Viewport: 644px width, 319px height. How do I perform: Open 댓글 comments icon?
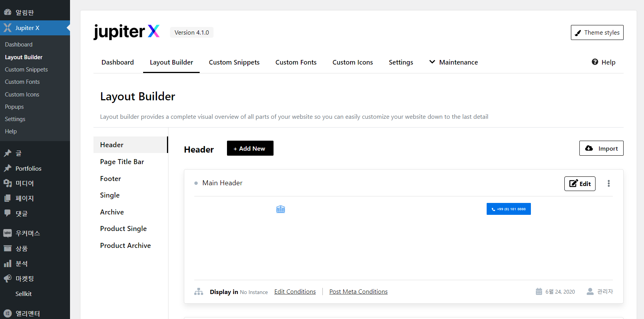(x=8, y=213)
